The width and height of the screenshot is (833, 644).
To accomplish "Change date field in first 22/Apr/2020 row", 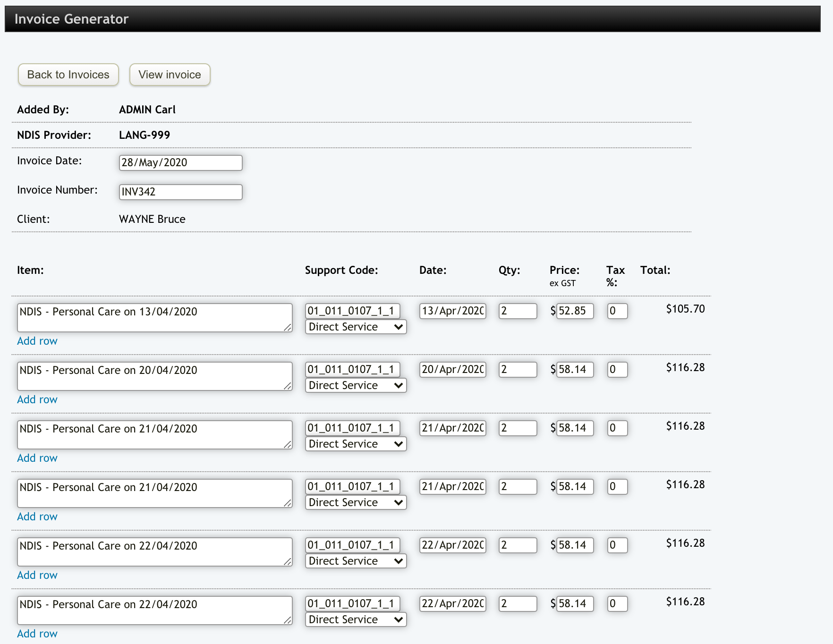I will tap(453, 545).
